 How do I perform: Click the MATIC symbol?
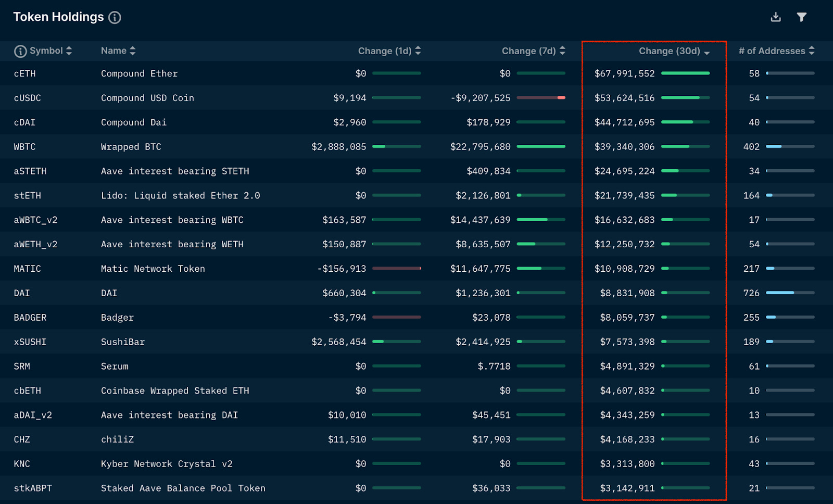pos(27,269)
